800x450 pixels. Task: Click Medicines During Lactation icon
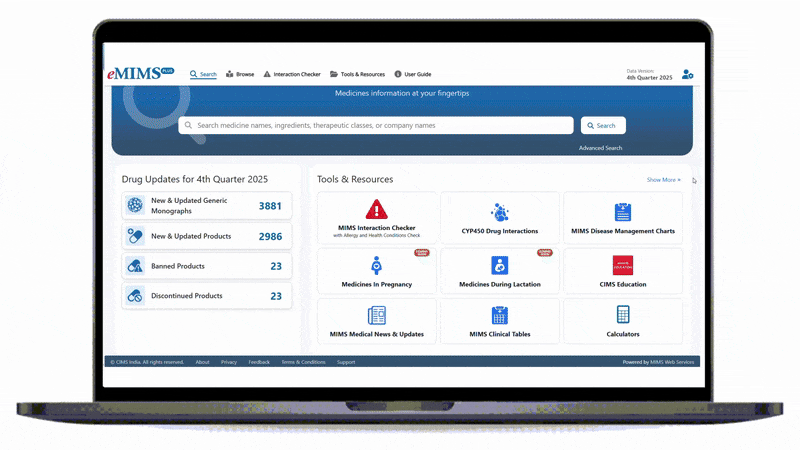499,265
